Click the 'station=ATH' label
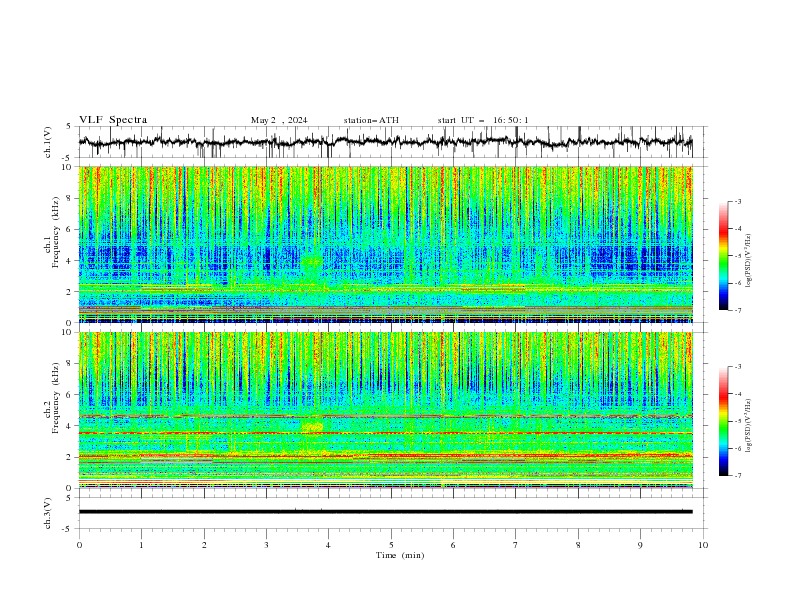The height and width of the screenshot is (612, 792). coord(371,120)
